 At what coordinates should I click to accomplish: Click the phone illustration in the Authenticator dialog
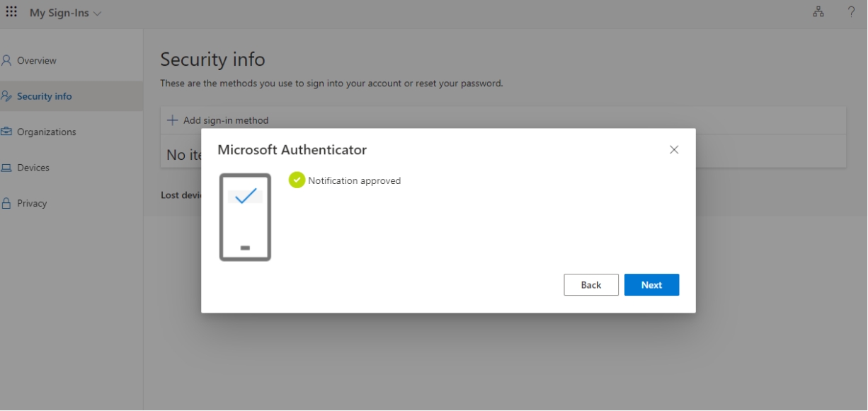(244, 217)
